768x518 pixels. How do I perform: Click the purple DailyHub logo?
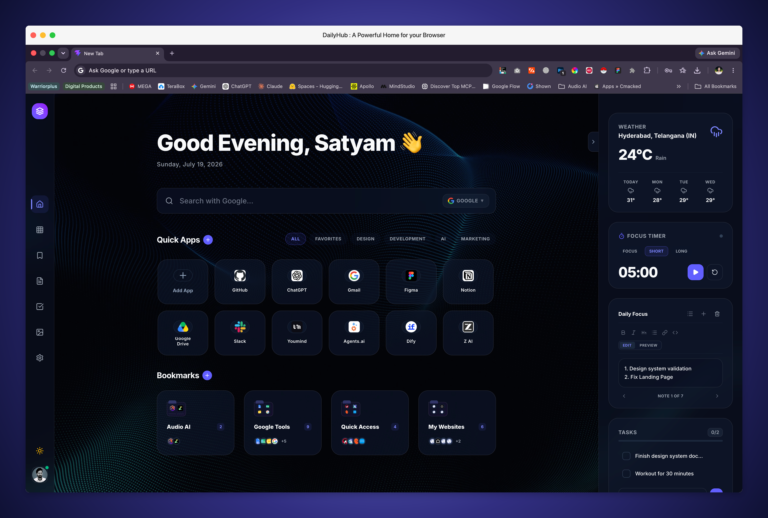tap(40, 111)
